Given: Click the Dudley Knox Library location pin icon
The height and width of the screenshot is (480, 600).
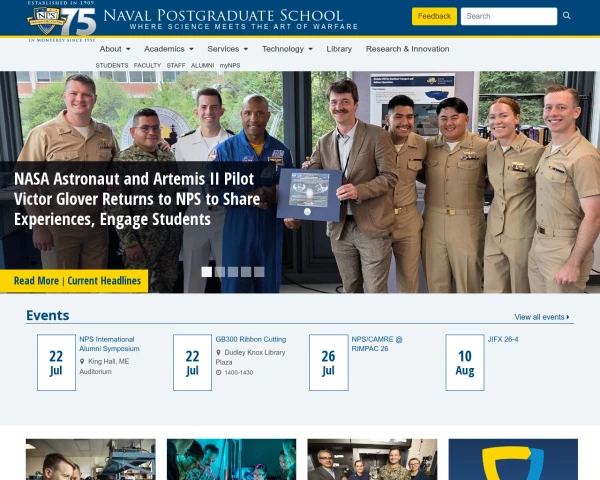Looking at the screenshot, I should pos(218,352).
